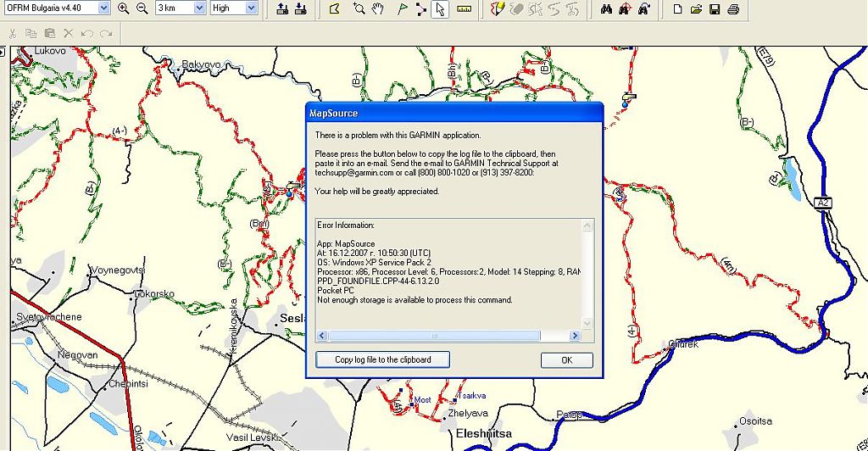868x451 pixels.
Task: Open the High detail level dropdown
Action: click(251, 8)
